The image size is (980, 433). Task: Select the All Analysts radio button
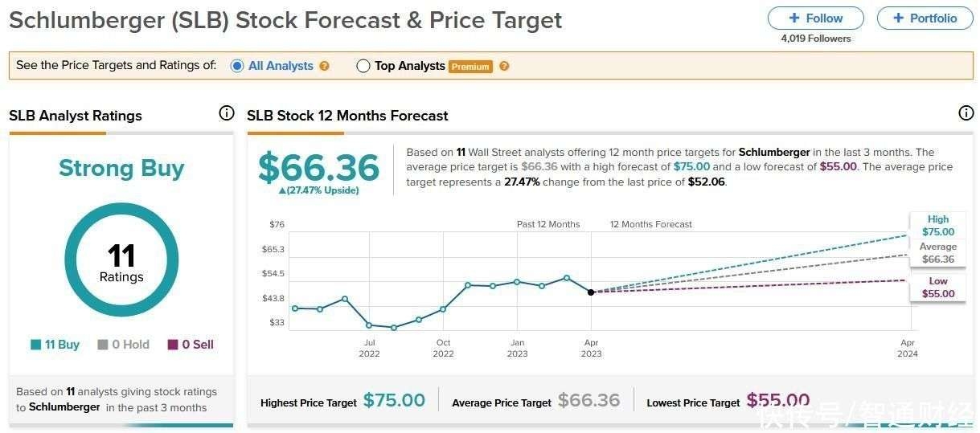click(x=237, y=66)
